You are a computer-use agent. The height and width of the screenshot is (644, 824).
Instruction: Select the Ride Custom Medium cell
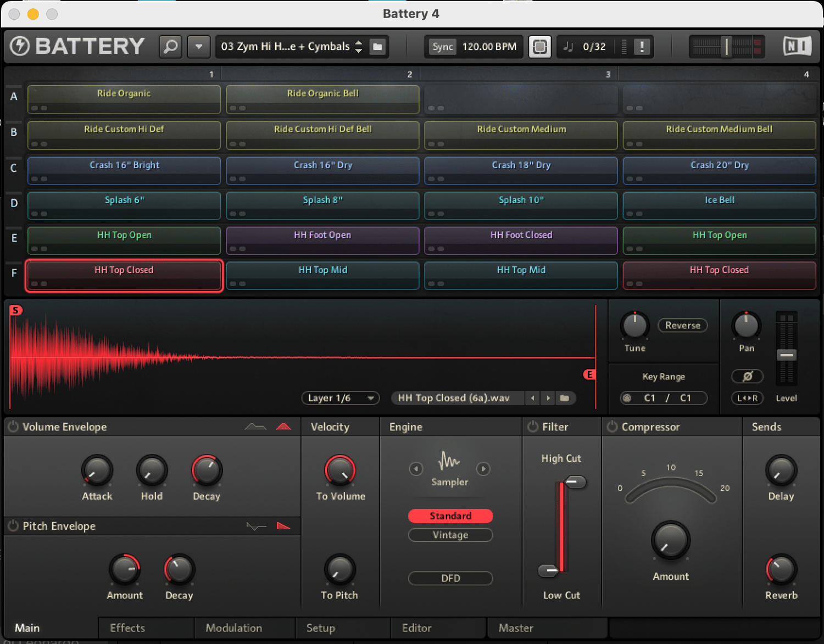[521, 135]
